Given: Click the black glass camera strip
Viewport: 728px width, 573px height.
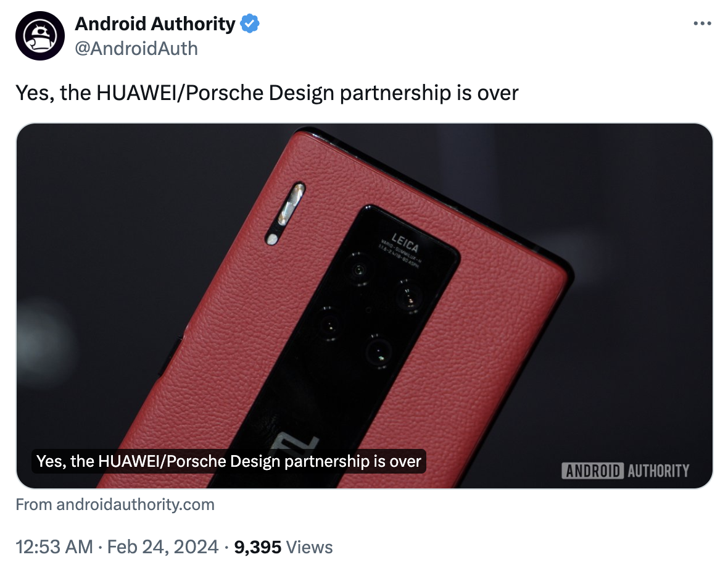Looking at the screenshot, I should tap(344, 344).
